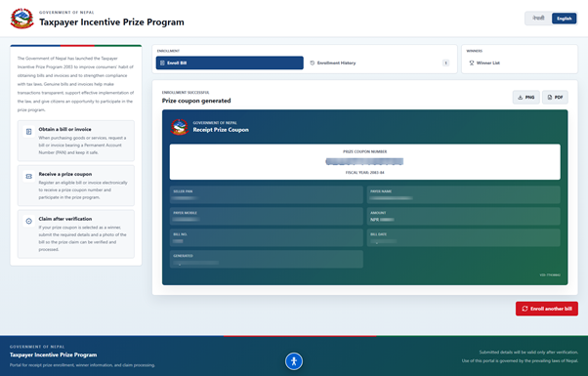The image size is (588, 376).
Task: Click the Enroll another bill button
Action: [x=547, y=309]
